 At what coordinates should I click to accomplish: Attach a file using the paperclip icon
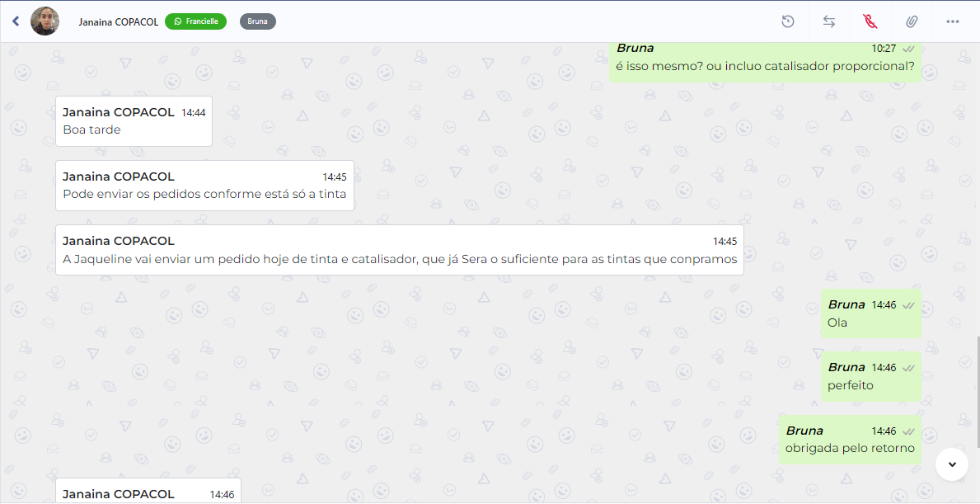(912, 21)
